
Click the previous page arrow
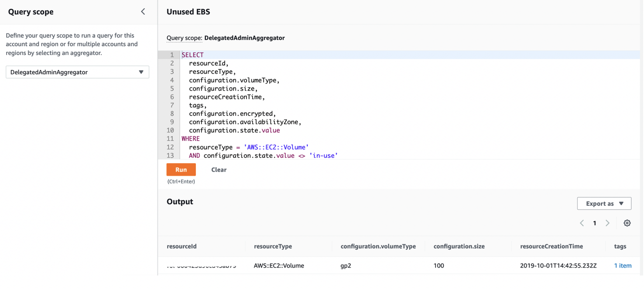coord(581,223)
